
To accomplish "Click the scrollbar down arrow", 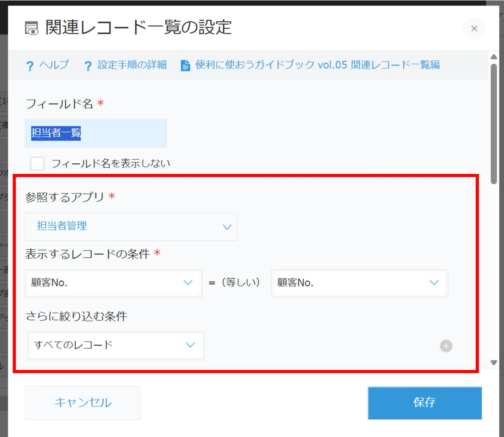I will (494, 363).
